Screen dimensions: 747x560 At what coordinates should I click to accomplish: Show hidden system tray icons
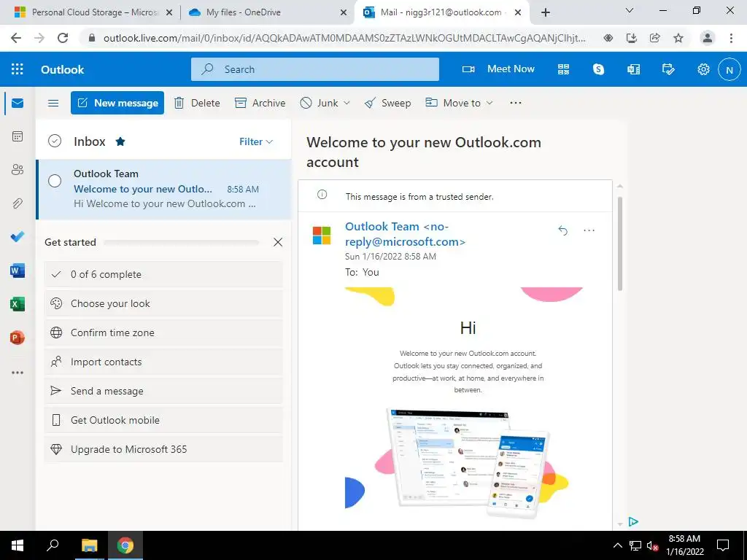tap(617, 545)
